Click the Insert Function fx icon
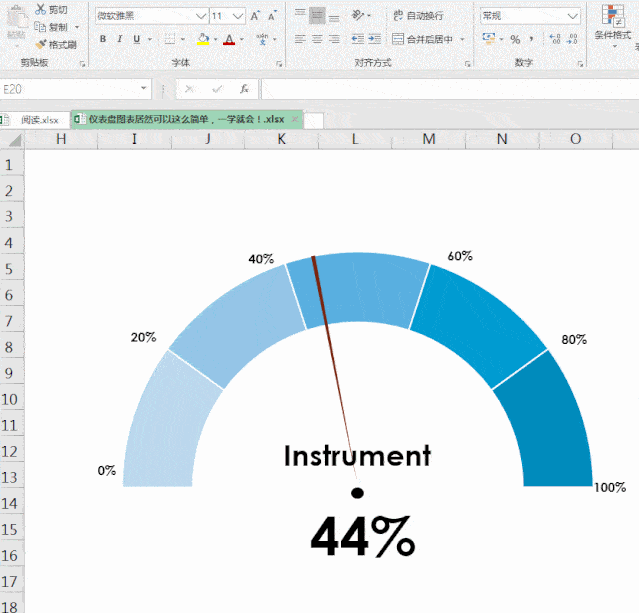Image resolution: width=639 pixels, height=613 pixels. (244, 89)
